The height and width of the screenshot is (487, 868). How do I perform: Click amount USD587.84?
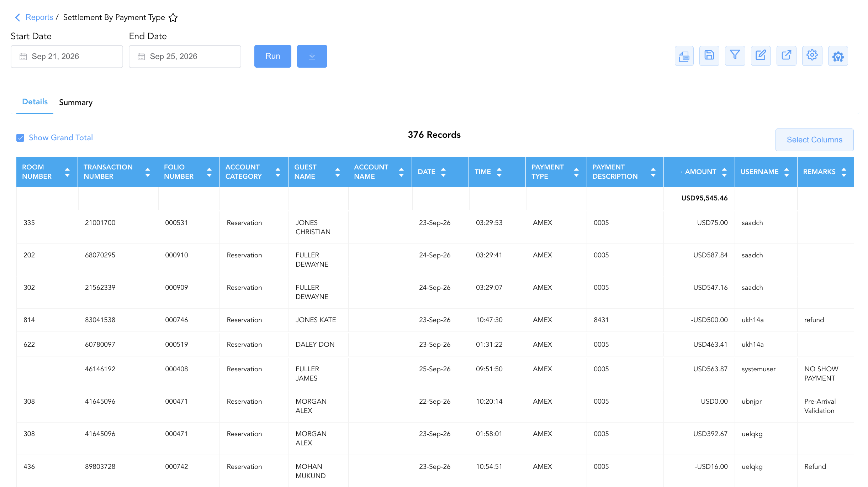point(710,255)
